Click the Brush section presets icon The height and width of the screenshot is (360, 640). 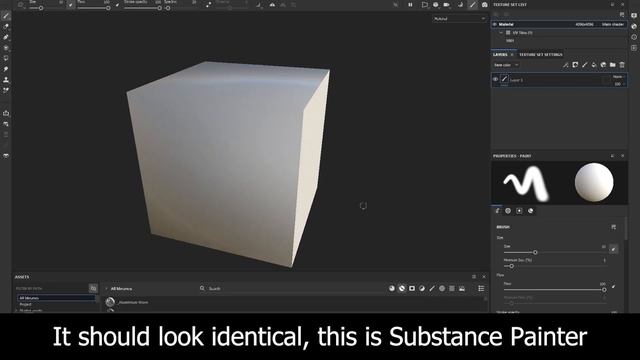[x=613, y=227]
